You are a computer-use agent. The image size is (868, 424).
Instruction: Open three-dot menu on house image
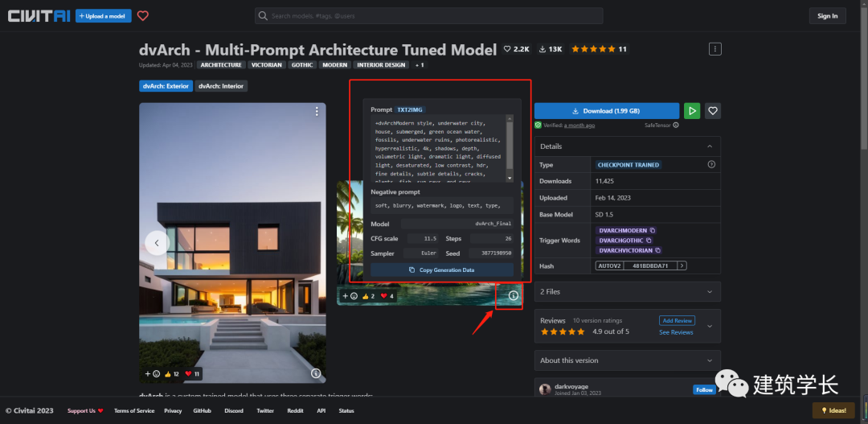pos(317,111)
